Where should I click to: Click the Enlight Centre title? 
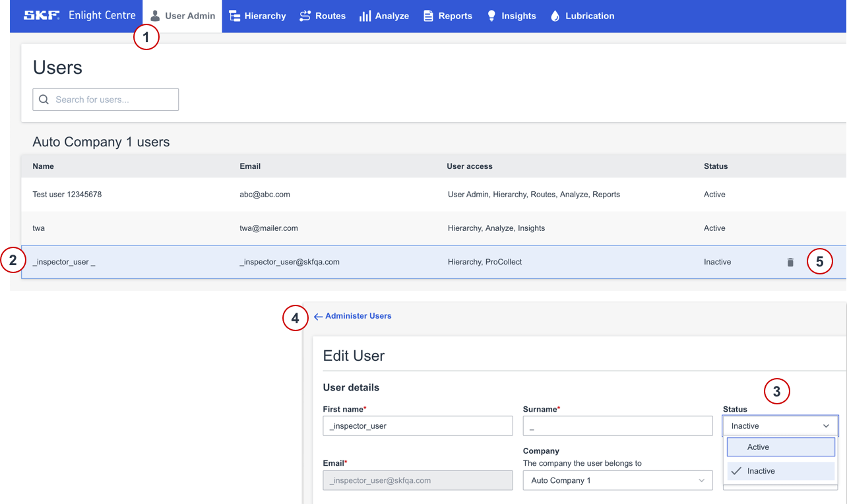(102, 15)
